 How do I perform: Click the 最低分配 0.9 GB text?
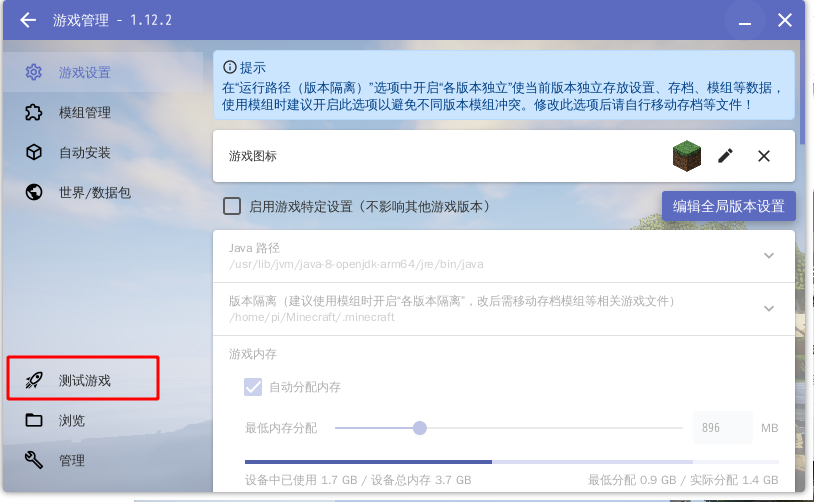point(632,480)
